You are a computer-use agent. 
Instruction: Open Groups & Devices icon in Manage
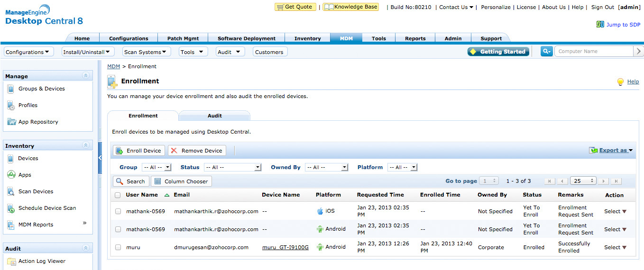tap(11, 89)
